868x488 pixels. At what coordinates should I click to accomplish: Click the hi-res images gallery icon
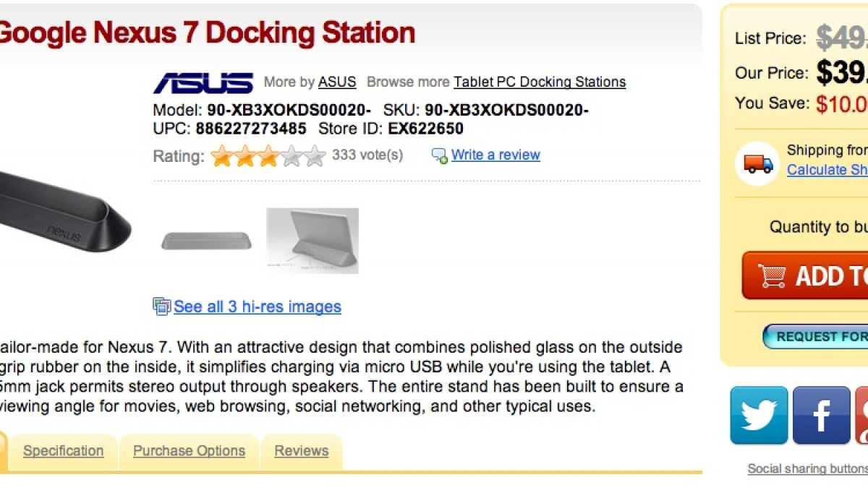click(161, 307)
